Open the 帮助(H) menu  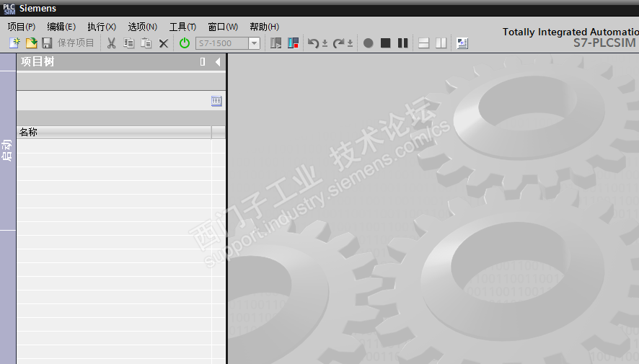pyautogui.click(x=264, y=27)
